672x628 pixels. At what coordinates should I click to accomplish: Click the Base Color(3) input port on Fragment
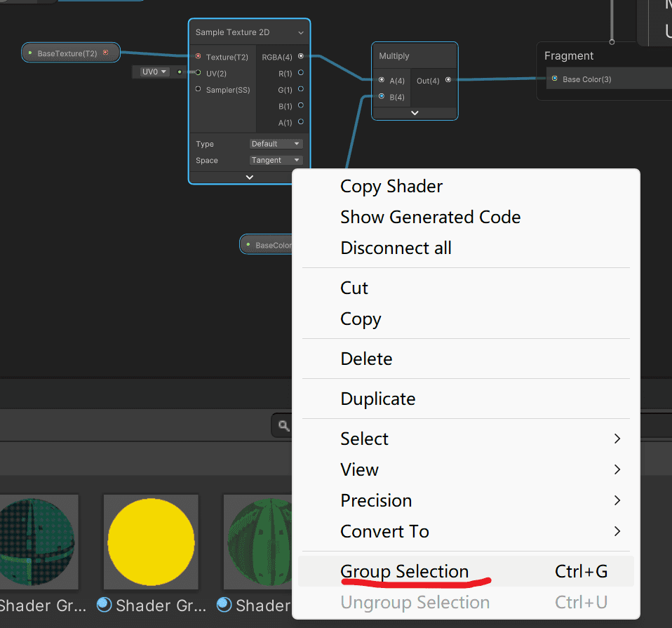555,79
